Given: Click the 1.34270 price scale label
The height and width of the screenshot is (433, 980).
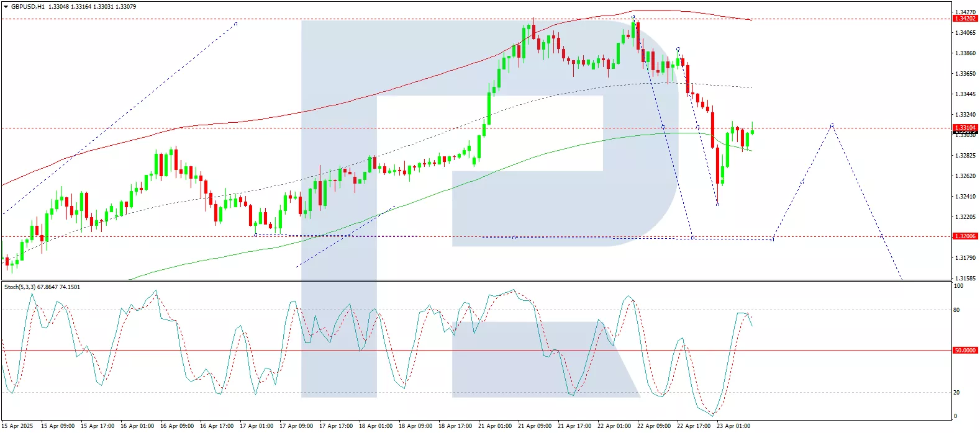Looking at the screenshot, I should (x=964, y=12).
